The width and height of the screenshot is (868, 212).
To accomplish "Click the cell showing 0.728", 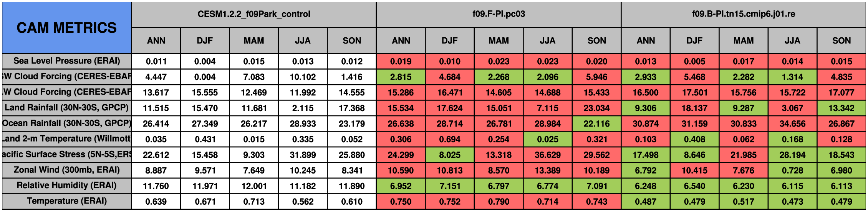I will [x=792, y=170].
